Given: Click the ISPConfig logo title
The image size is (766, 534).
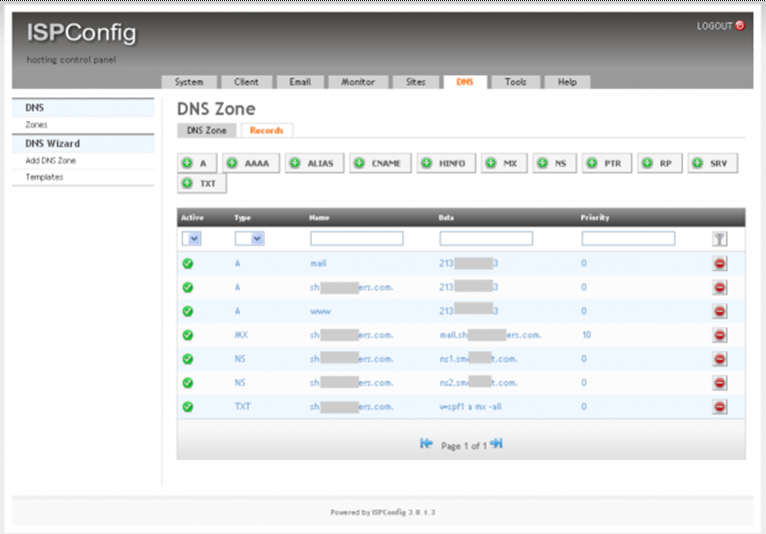Looking at the screenshot, I should 82,33.
